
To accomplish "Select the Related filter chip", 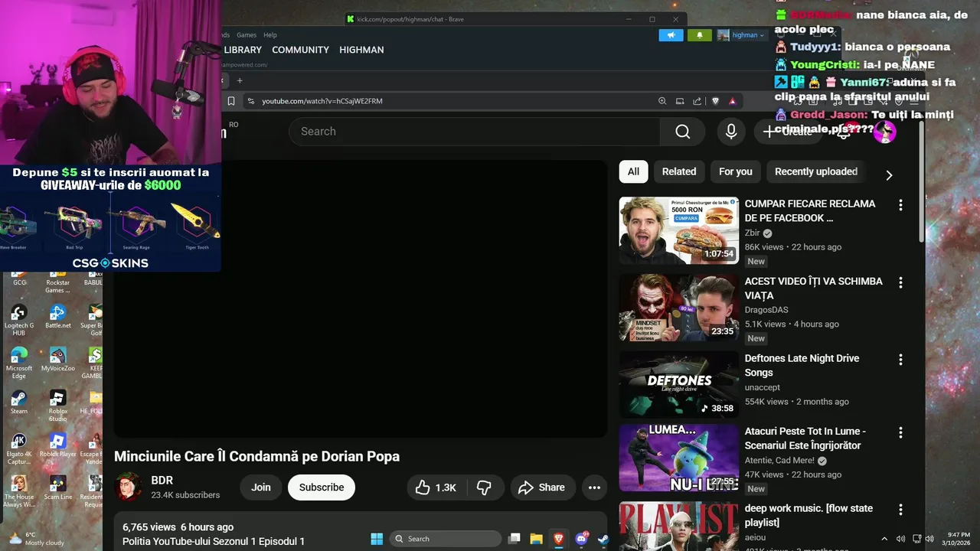I will [679, 171].
